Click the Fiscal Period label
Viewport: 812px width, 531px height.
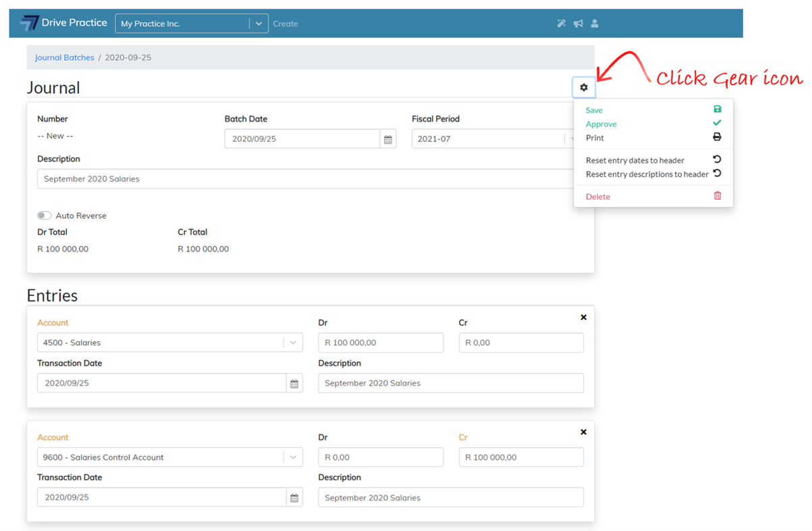point(435,119)
